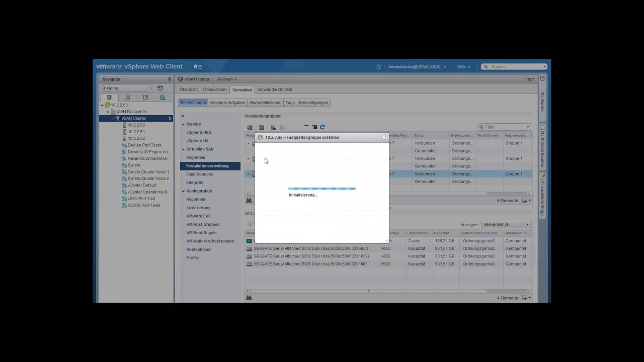Click the disks table horizontal scrollbar
644x362 pixels.
coord(388,291)
